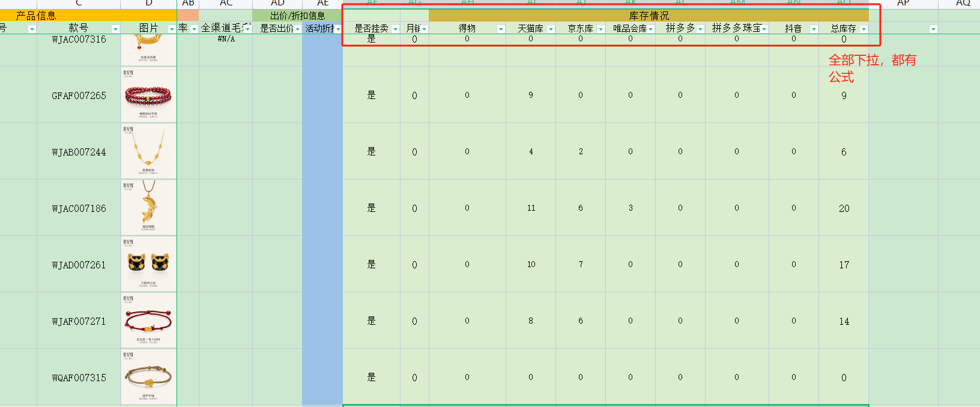Image resolution: width=980 pixels, height=407 pixels.
Task: Open the 是否出价 filter dropdown
Action: tap(297, 29)
